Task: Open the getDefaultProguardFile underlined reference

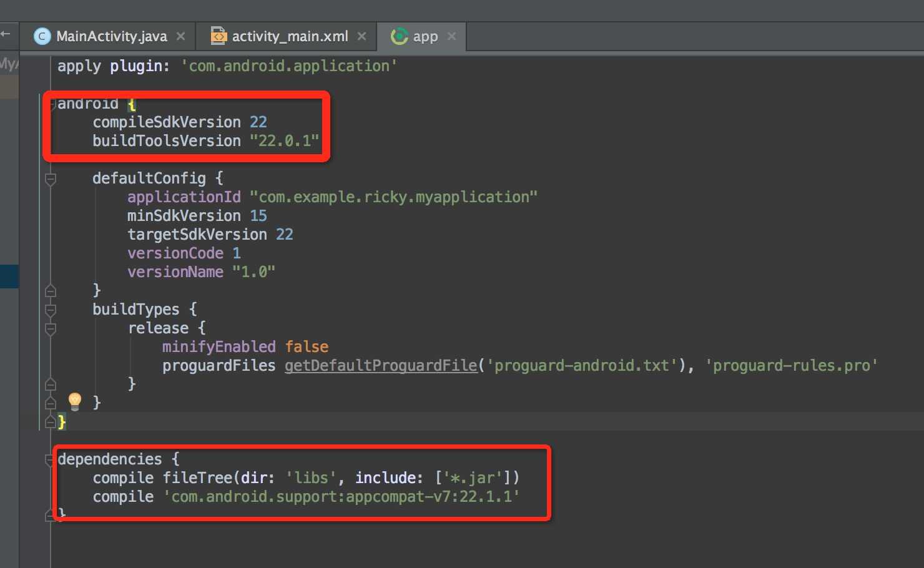Action: [381, 365]
